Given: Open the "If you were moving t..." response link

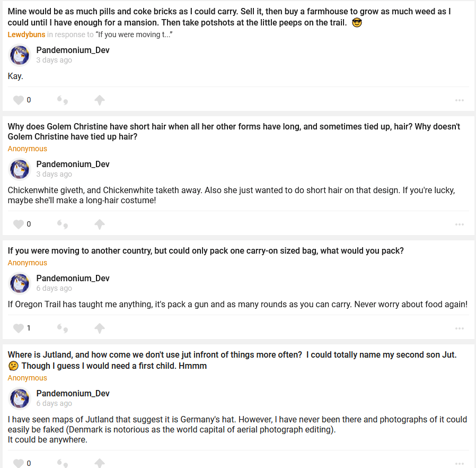Looking at the screenshot, I should pyautogui.click(x=134, y=34).
